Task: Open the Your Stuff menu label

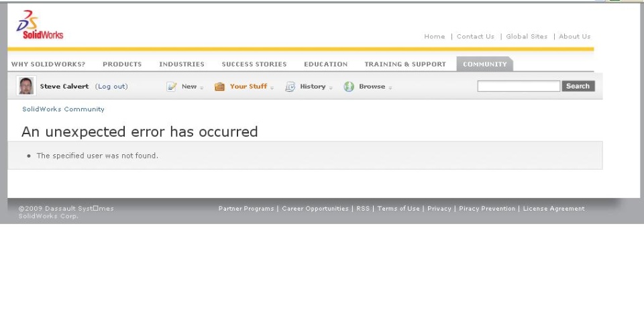Action: click(x=248, y=87)
